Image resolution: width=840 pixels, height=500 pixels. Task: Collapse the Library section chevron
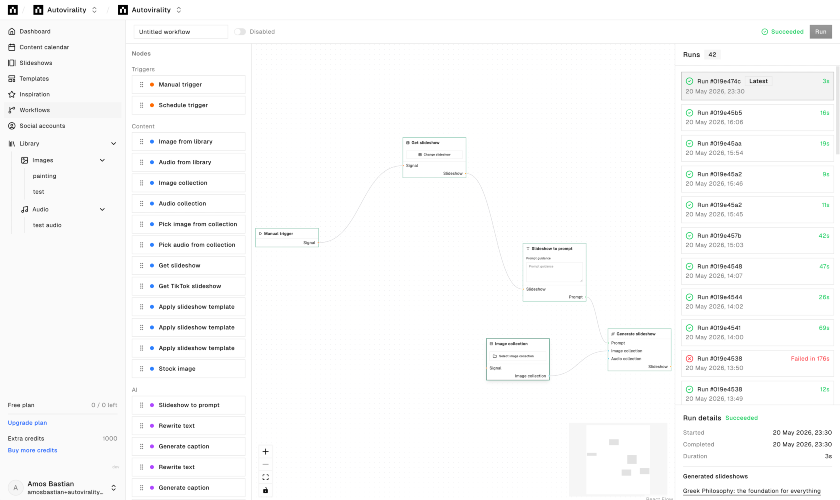(114, 144)
